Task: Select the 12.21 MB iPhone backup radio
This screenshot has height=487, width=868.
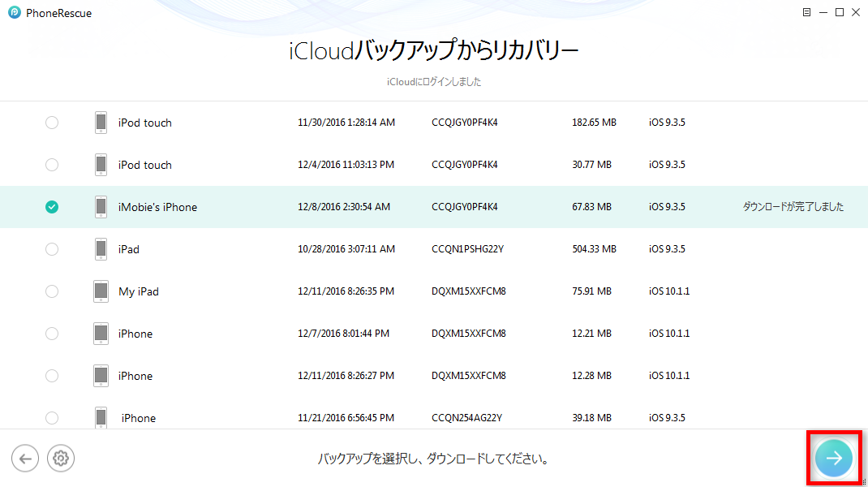Action: coord(52,334)
